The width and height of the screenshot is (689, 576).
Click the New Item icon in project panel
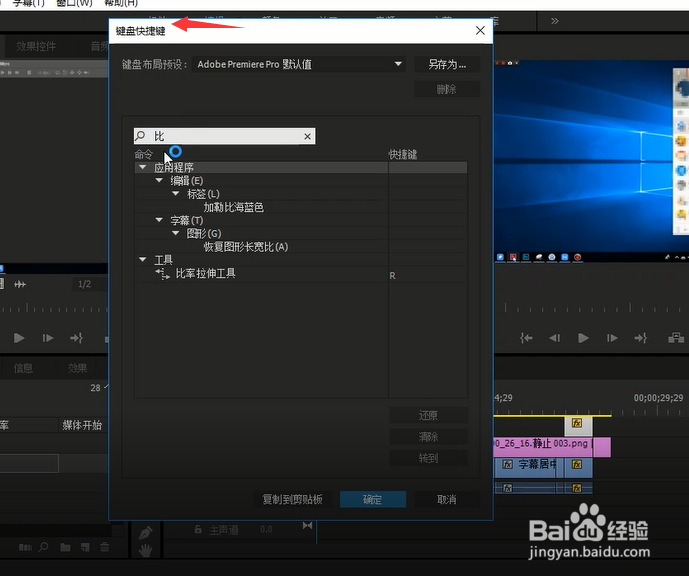coord(85,547)
